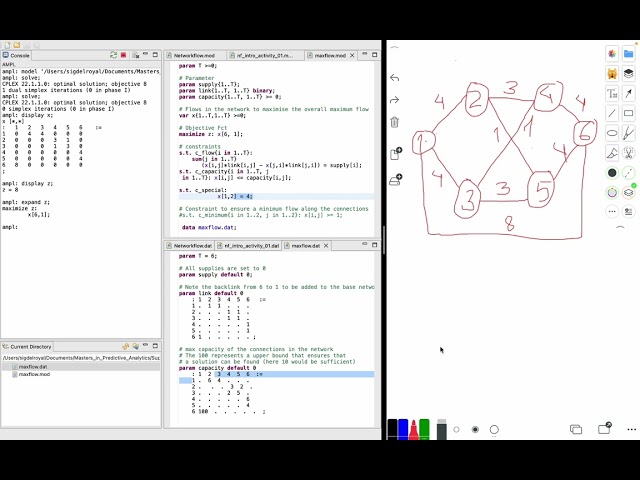Open the cat sticker icon in whiteboard toolbar
This screenshot has width=640, height=480.
612,74
